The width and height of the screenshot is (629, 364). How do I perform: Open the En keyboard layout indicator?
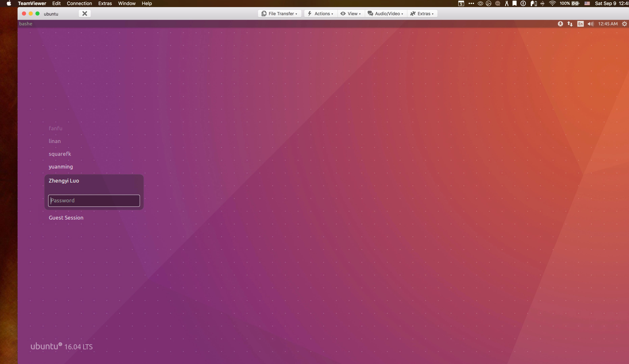(580, 24)
